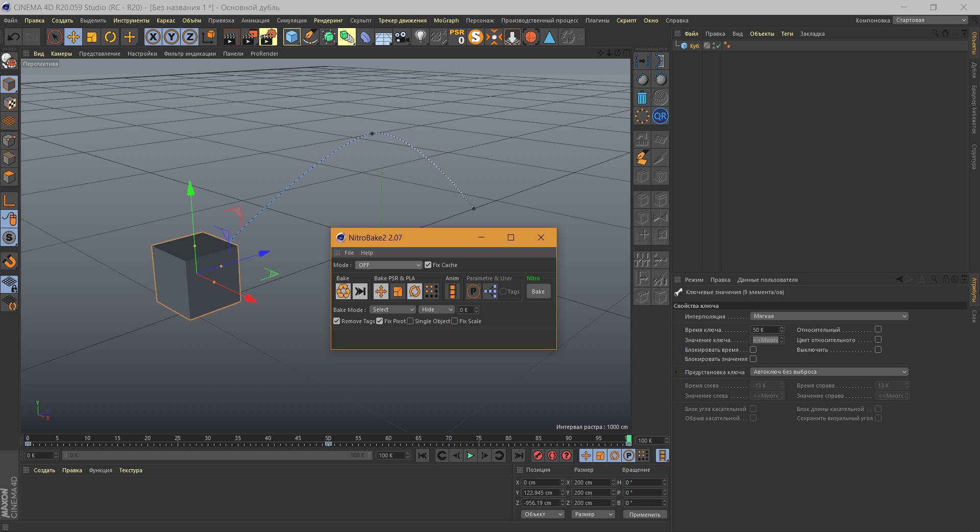This screenshot has width=980, height=532.
Task: Enable Texture mode in left sidebar
Action: pos(9,103)
